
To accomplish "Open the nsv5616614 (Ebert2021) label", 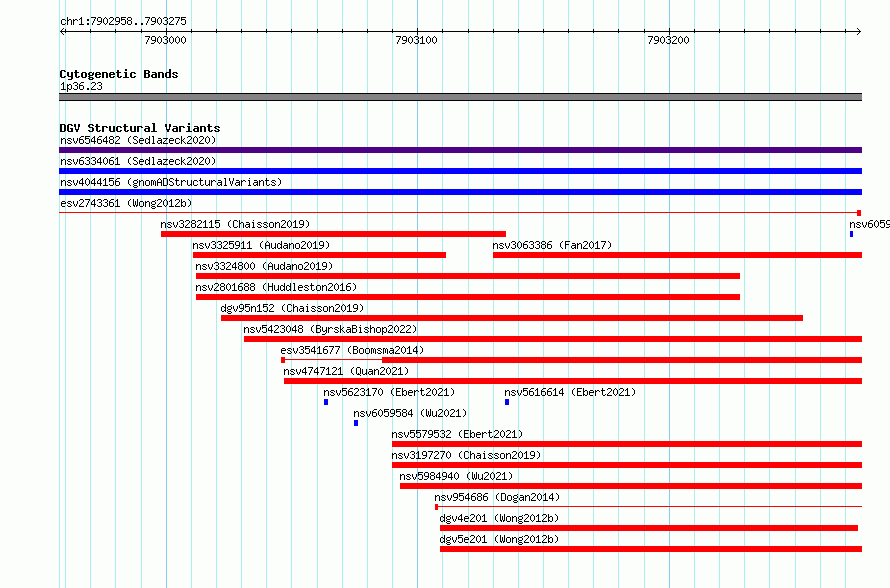I will (570, 392).
